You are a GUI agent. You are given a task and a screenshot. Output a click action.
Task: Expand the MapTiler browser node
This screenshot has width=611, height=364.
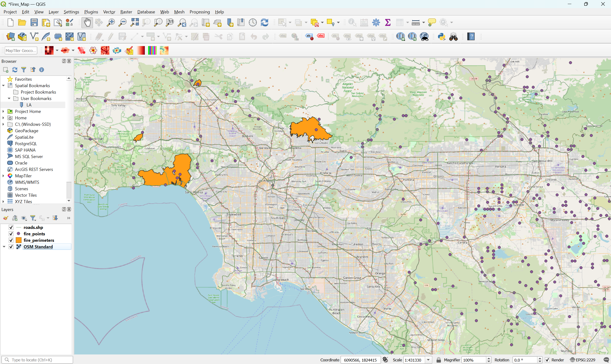3,176
